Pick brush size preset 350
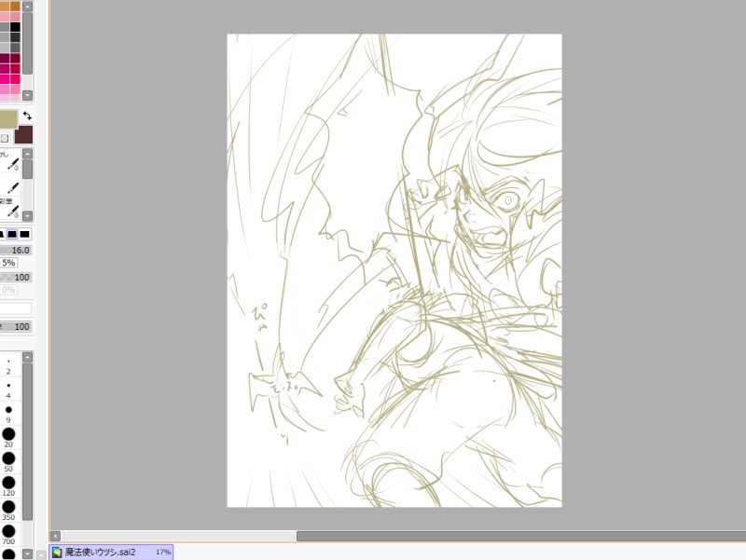The image size is (746, 560). (8, 510)
